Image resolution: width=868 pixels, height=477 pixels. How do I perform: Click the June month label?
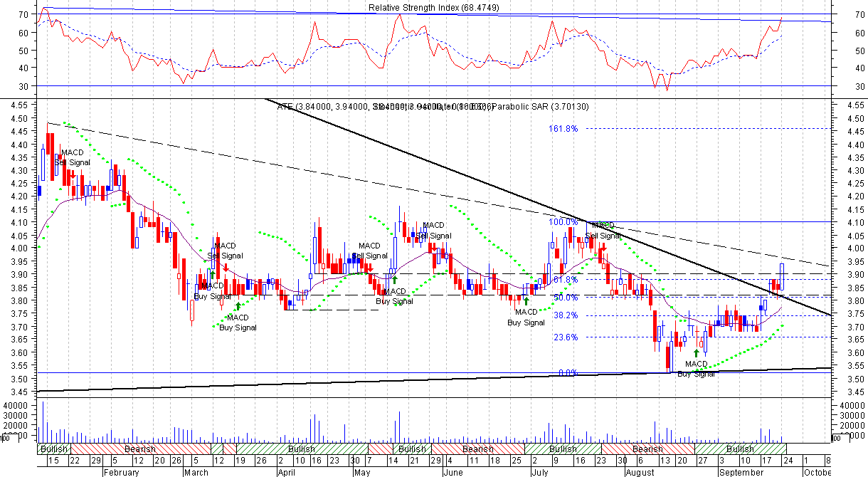click(452, 472)
